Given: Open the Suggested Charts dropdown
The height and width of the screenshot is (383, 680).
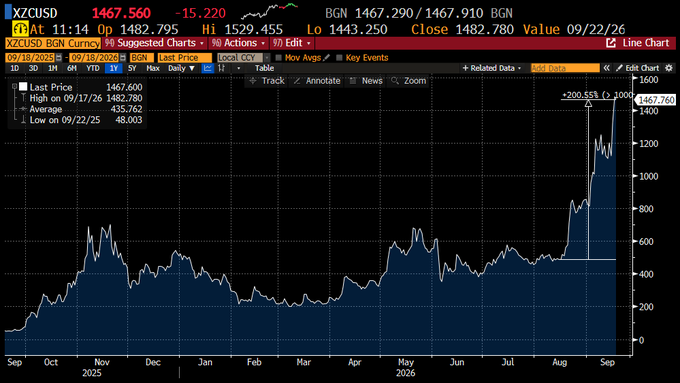Looking at the screenshot, I should [x=154, y=43].
